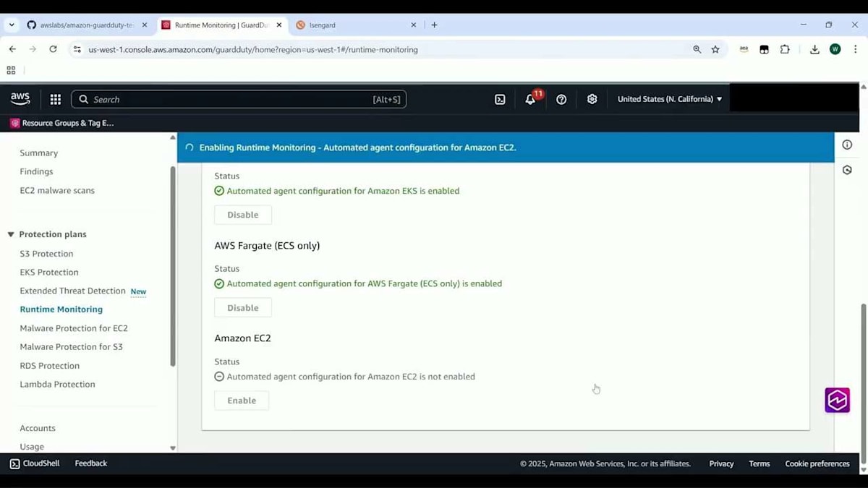Open Lambda Protection
The image size is (868, 488).
point(57,385)
